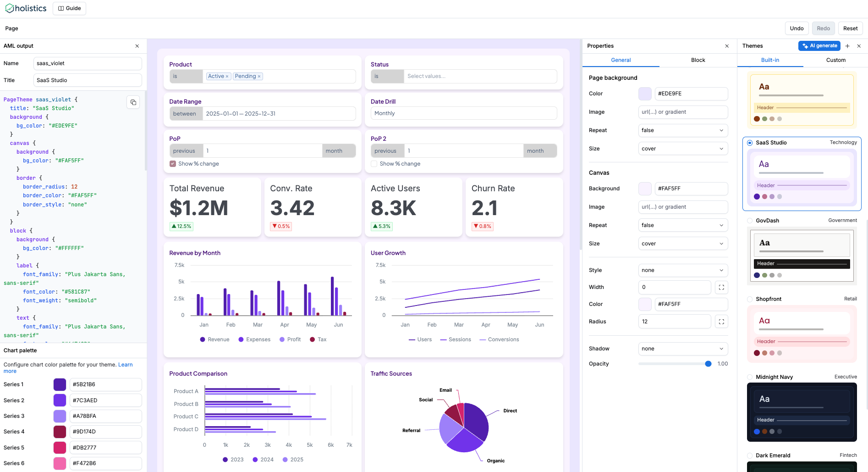Click the AI generate sparkle button
Viewport: 868px width, 472px height.
click(x=819, y=46)
